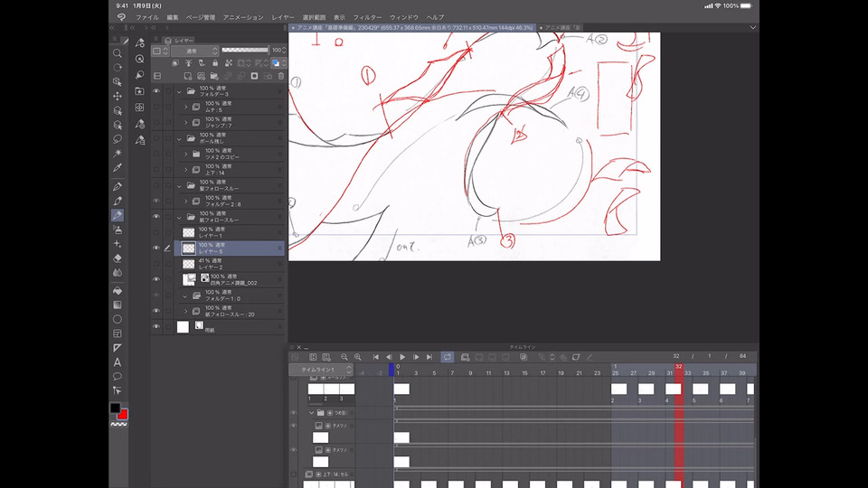Viewport: 868px width, 488px height.
Task: Jump to first frame
Action: pos(376,358)
